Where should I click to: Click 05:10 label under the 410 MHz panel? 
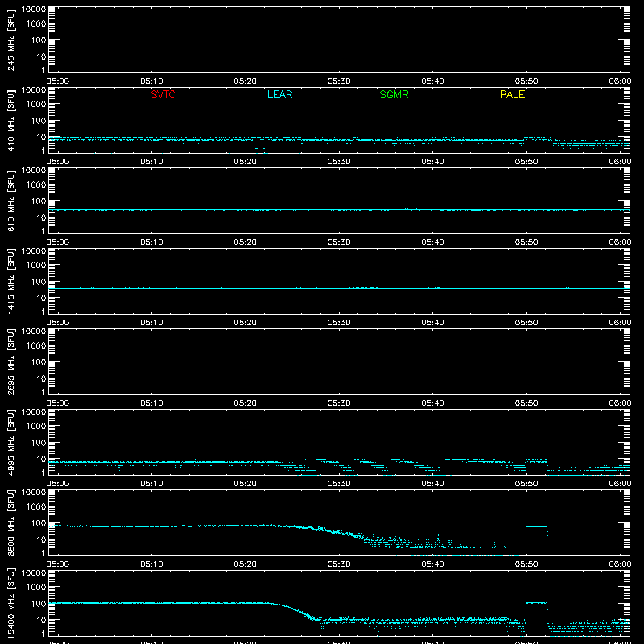(151, 162)
